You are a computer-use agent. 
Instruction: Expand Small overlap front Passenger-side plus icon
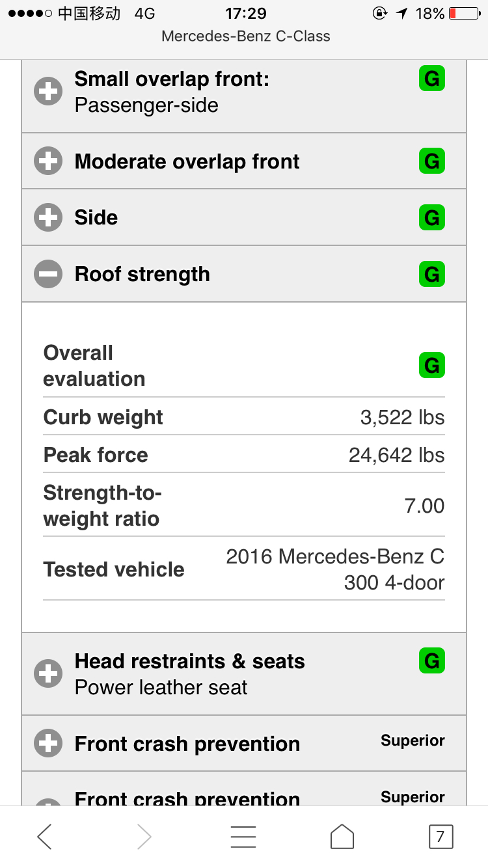(48, 92)
